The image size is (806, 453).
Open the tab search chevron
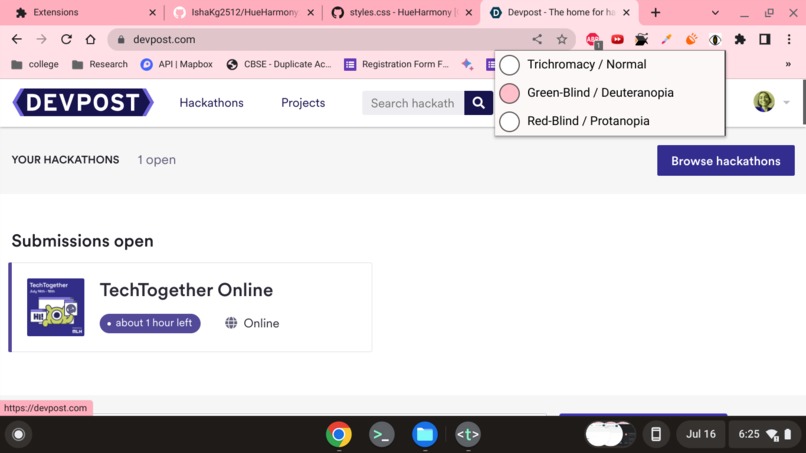coord(715,13)
